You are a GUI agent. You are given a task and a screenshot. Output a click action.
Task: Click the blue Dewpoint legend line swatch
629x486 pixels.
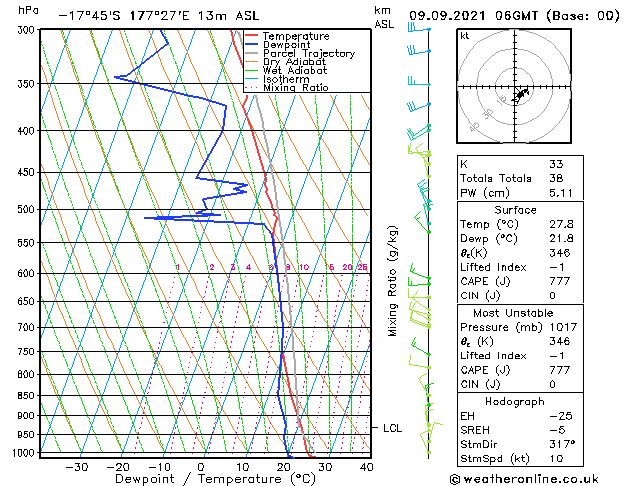(251, 45)
